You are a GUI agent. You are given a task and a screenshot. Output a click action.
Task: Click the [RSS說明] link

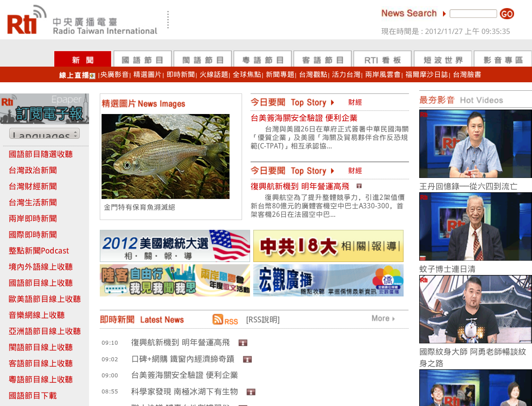263,320
